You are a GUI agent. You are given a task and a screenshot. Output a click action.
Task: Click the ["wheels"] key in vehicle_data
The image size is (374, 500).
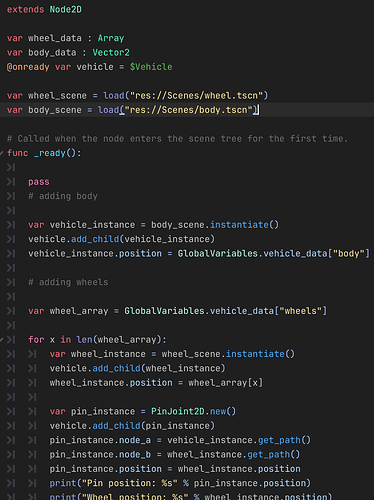pos(300,311)
